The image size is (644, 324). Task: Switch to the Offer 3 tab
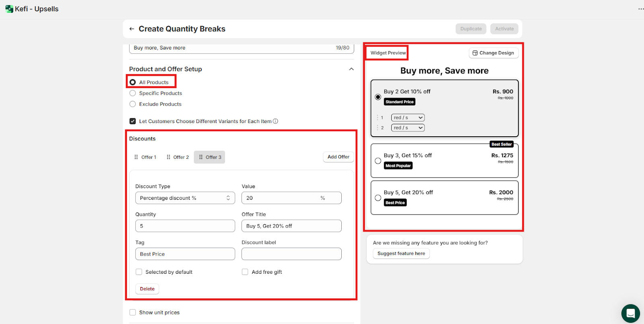coord(210,157)
